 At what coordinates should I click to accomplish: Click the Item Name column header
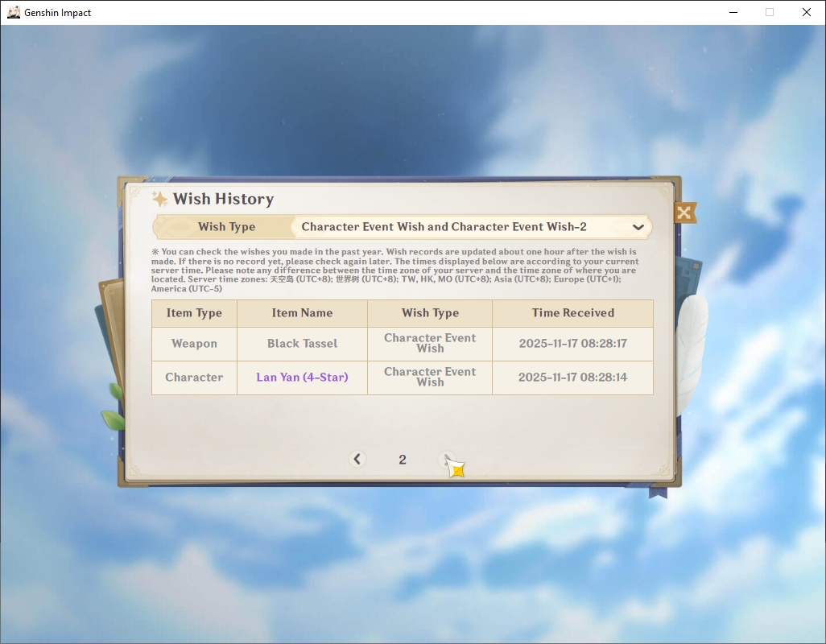tap(302, 313)
